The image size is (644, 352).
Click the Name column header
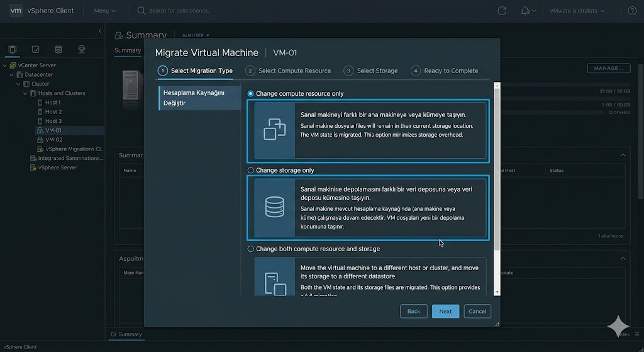pyautogui.click(x=130, y=171)
